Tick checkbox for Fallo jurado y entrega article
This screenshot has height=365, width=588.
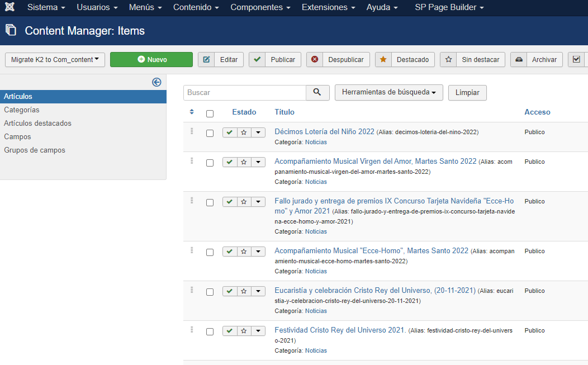[210, 202]
